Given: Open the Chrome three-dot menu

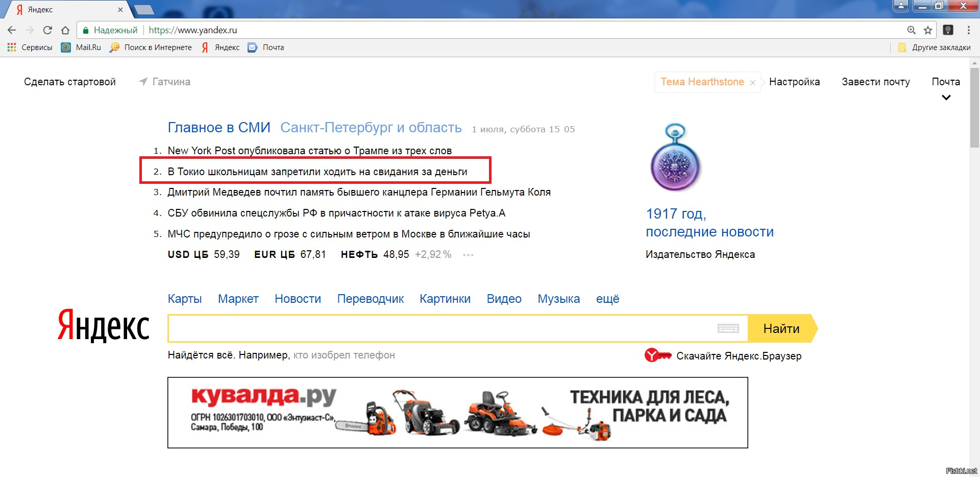Looking at the screenshot, I should (x=968, y=30).
